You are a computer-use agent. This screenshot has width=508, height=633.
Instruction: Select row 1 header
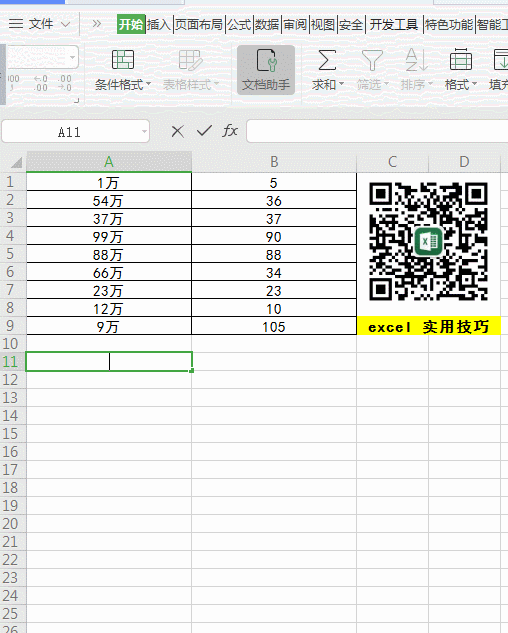pyautogui.click(x=13, y=182)
